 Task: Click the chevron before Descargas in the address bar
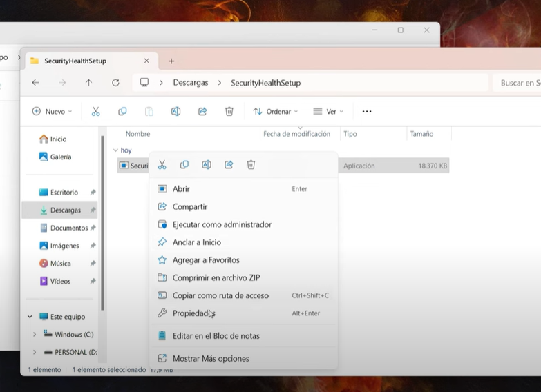(x=161, y=83)
